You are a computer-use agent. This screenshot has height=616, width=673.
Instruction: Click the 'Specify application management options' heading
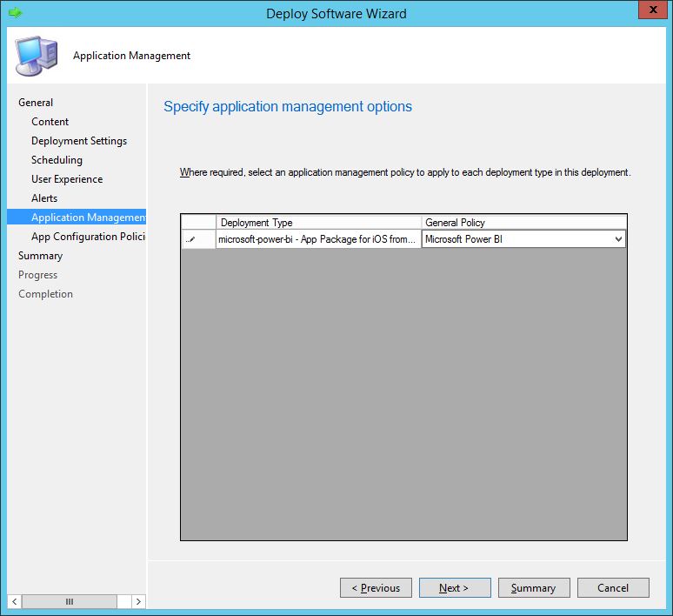pos(288,106)
